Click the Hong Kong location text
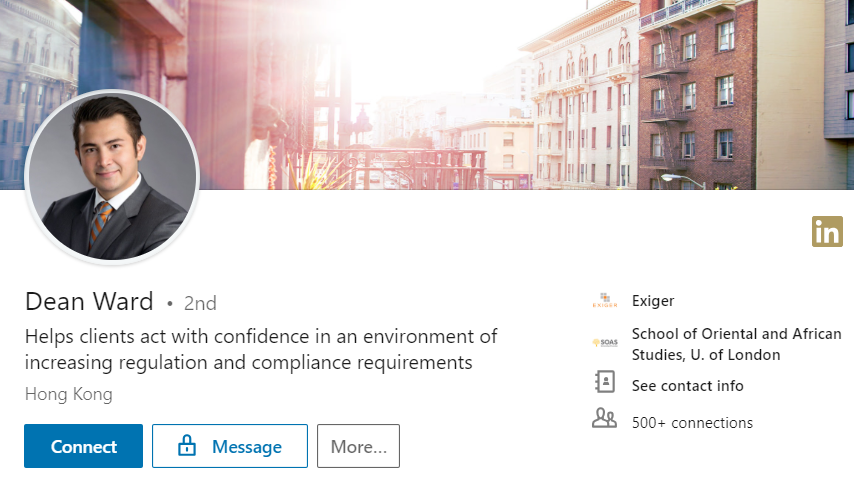Image resolution: width=854 pixels, height=477 pixels. [x=69, y=394]
